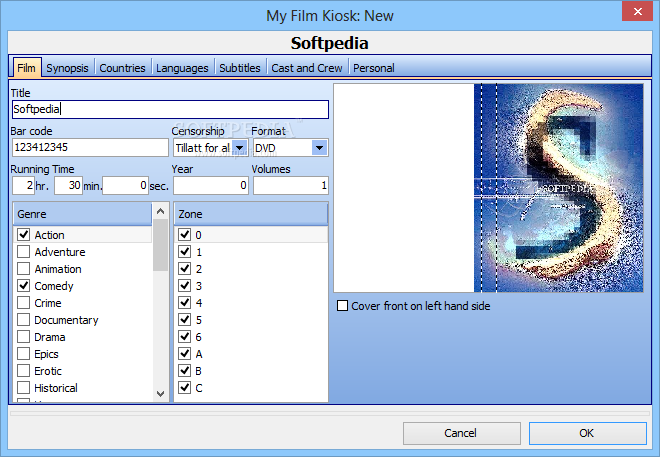Uncheck Zone 3

[185, 286]
